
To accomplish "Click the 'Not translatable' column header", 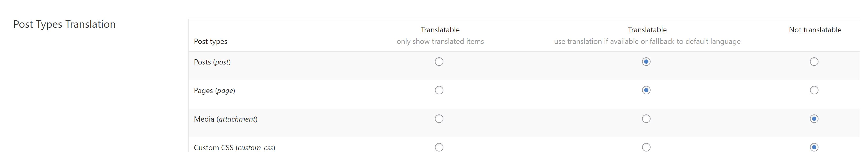I will point(815,30).
